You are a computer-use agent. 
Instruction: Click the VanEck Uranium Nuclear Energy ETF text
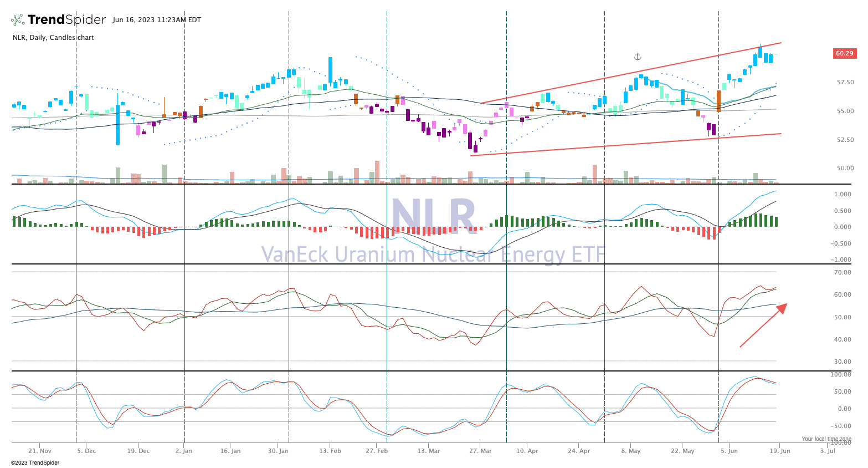(433, 255)
